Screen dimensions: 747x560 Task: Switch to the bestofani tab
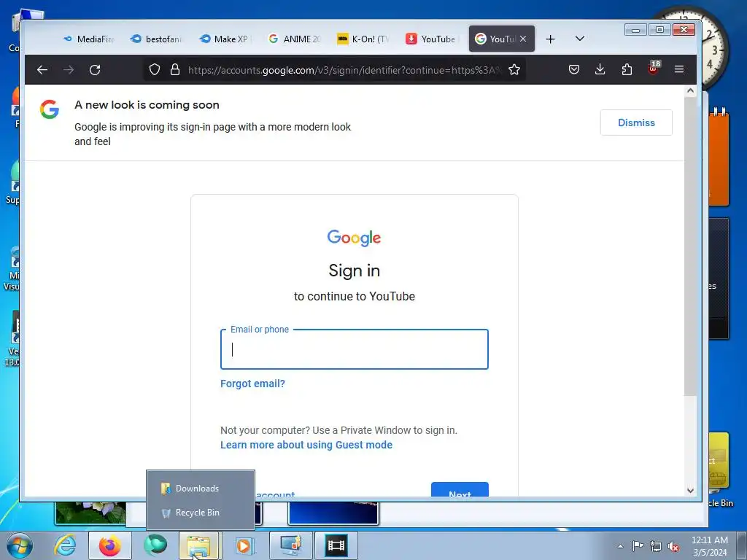[x=157, y=39]
